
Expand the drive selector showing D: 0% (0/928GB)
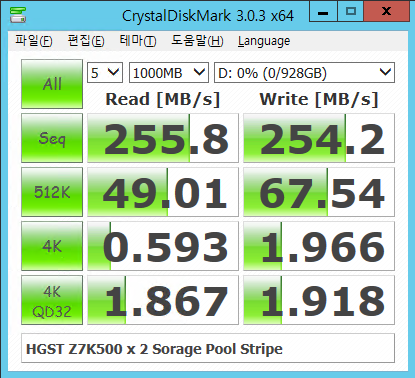tap(304, 72)
